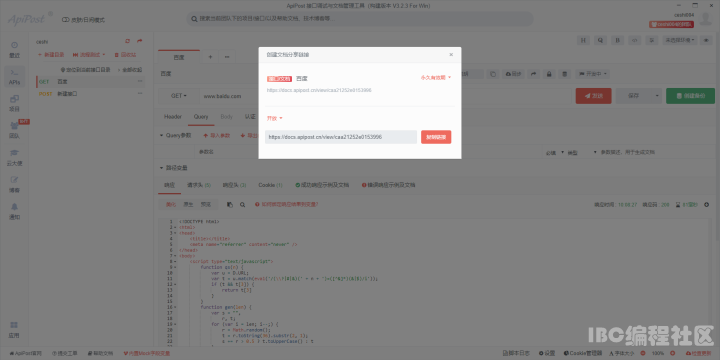720x360 pixels.
Task: Open the team sidebar icon
Action: (x=15, y=130)
